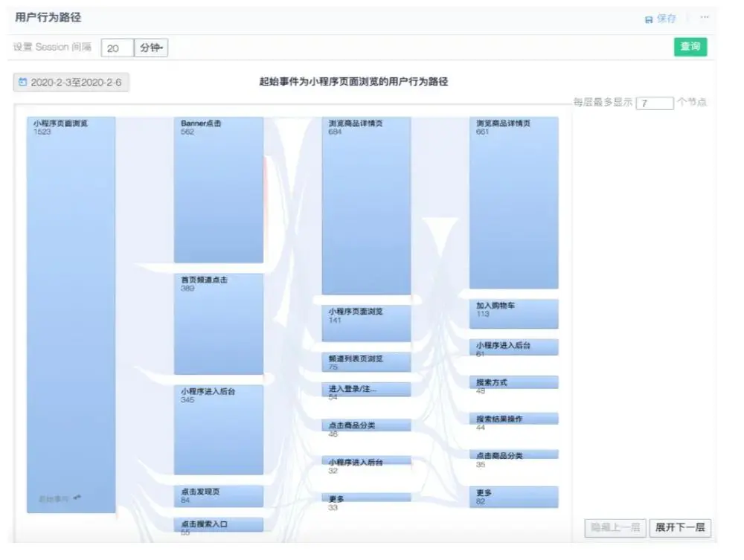Click the 起始事件 switch icon in the first node
This screenshot has width=744, height=560.
77,498
